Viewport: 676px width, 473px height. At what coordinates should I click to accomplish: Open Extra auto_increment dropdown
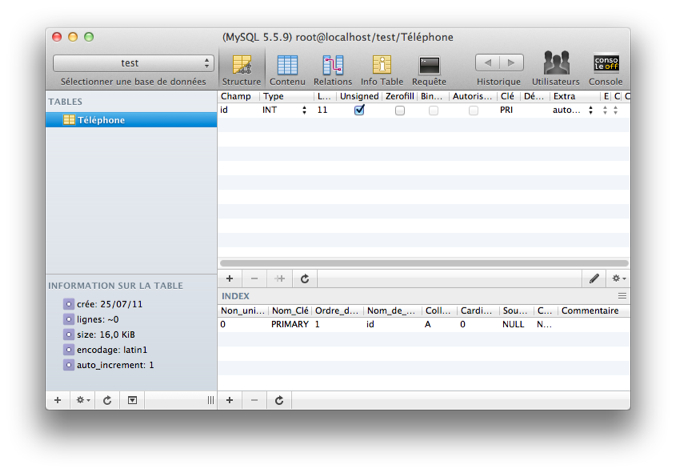[591, 110]
